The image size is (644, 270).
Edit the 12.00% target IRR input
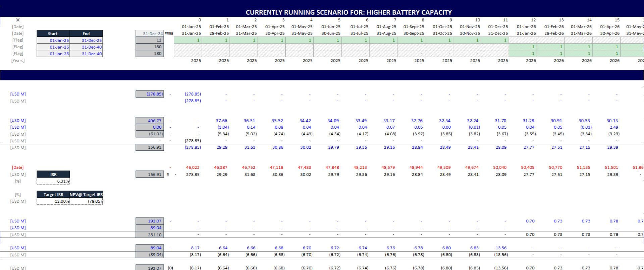[53, 201]
